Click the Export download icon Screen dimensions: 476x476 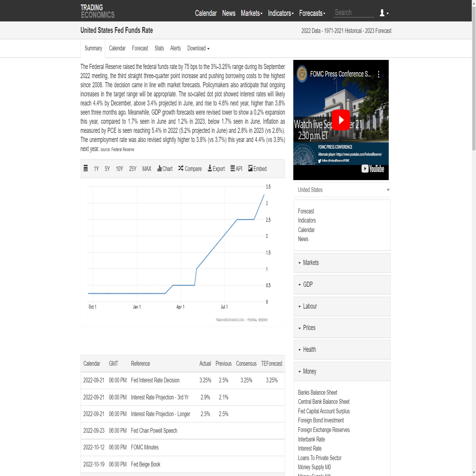tap(210, 169)
